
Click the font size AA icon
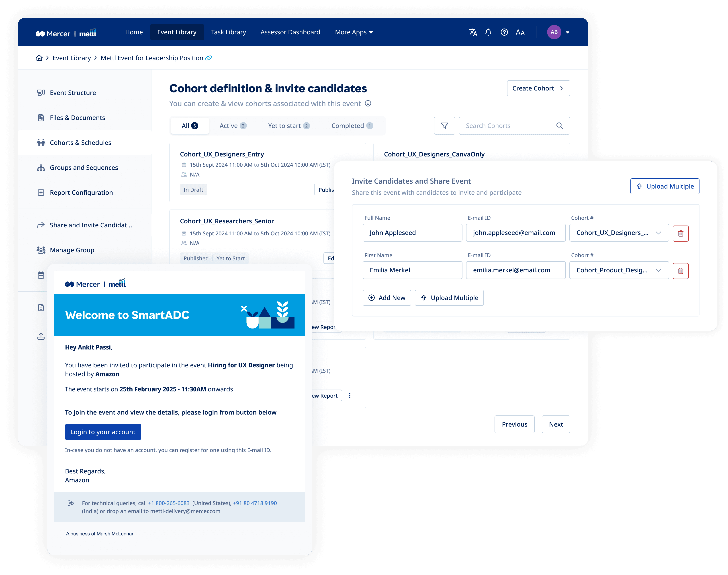click(520, 33)
